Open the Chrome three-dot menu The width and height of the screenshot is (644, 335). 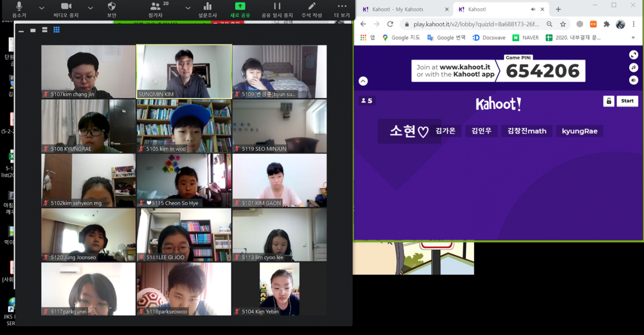(x=633, y=24)
